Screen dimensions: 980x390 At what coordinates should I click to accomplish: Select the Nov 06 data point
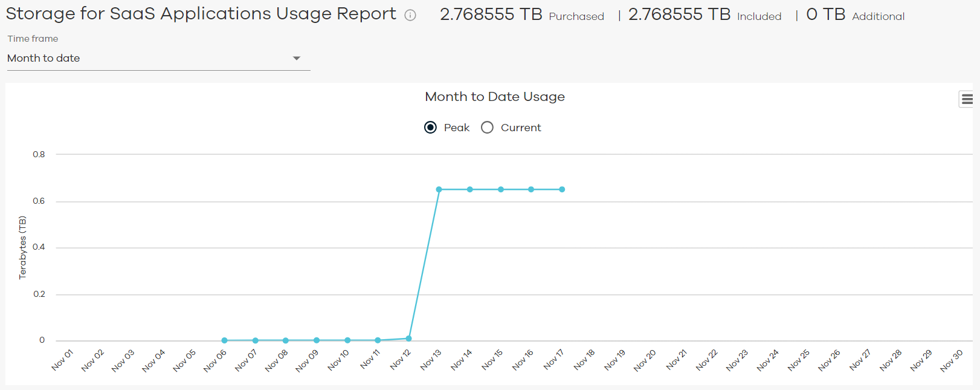(224, 340)
